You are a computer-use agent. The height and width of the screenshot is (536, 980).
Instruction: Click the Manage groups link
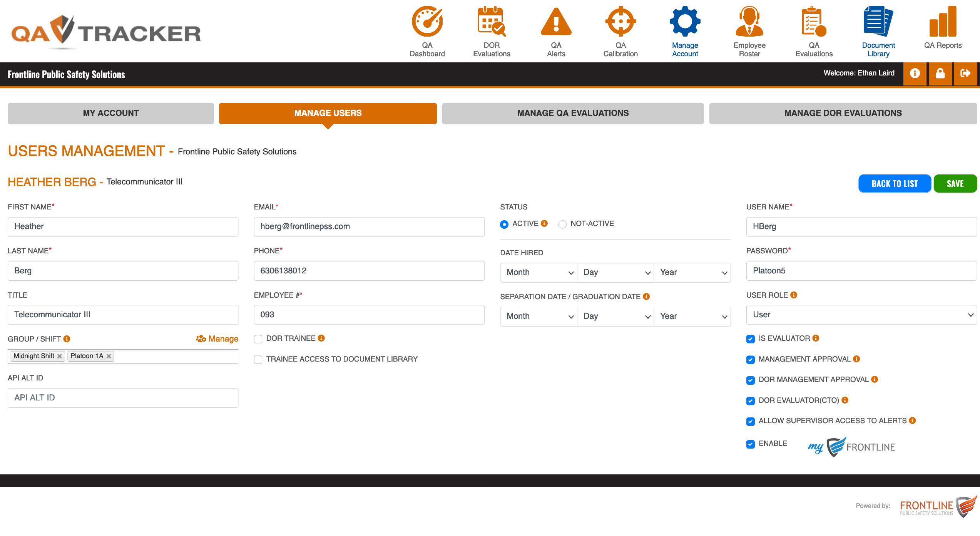click(x=217, y=339)
